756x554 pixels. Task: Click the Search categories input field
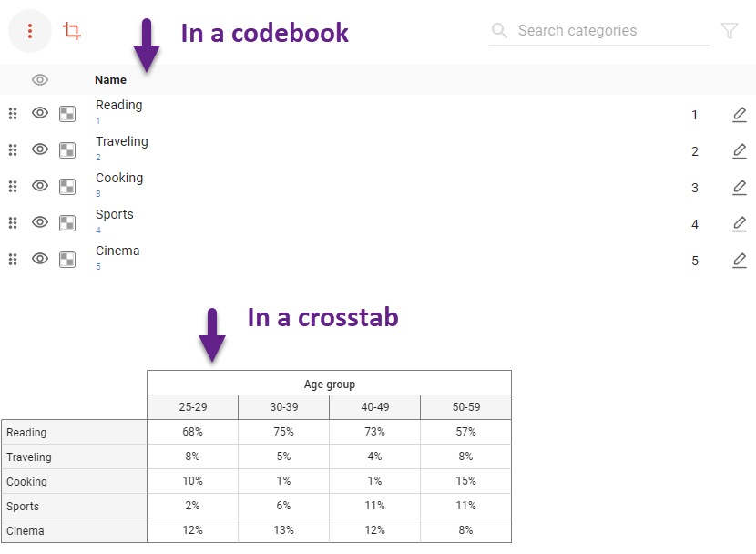coord(608,31)
